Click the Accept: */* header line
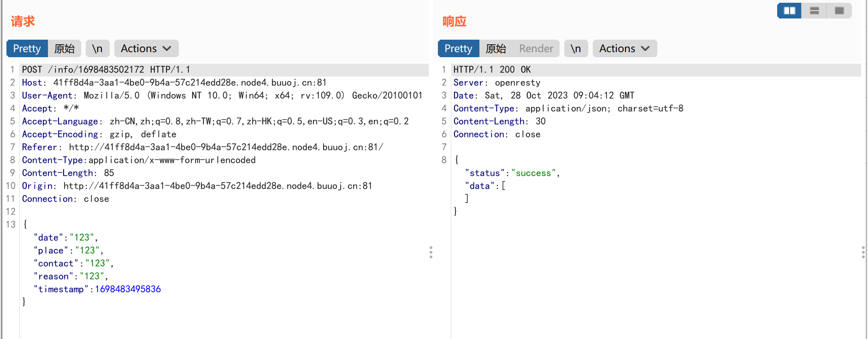Viewport: 868px width, 339px height. tap(50, 108)
